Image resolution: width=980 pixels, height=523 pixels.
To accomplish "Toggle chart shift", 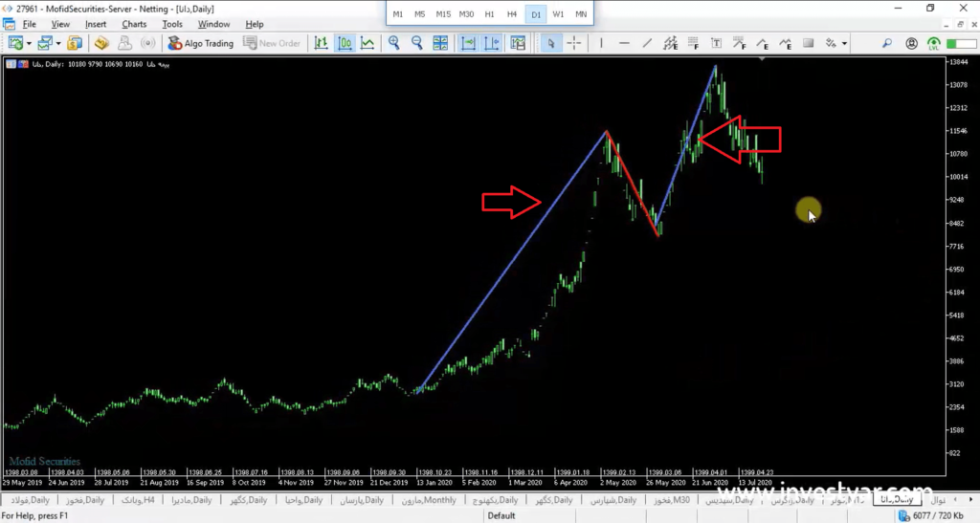I will coord(492,43).
